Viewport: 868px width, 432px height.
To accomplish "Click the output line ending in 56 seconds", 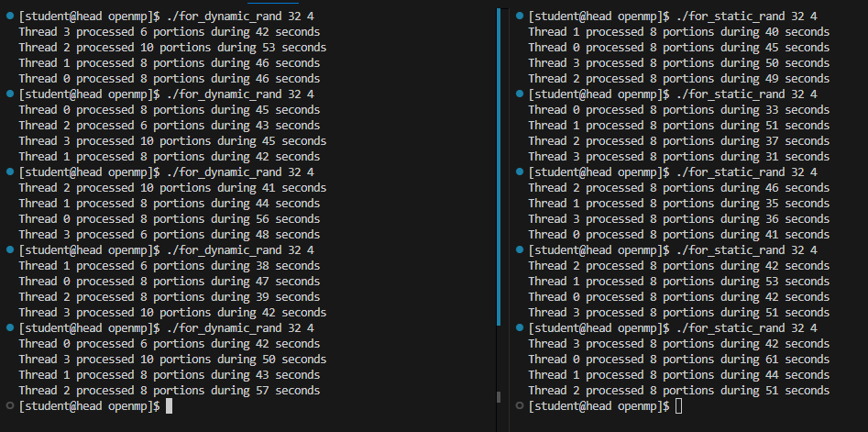I will pos(169,218).
